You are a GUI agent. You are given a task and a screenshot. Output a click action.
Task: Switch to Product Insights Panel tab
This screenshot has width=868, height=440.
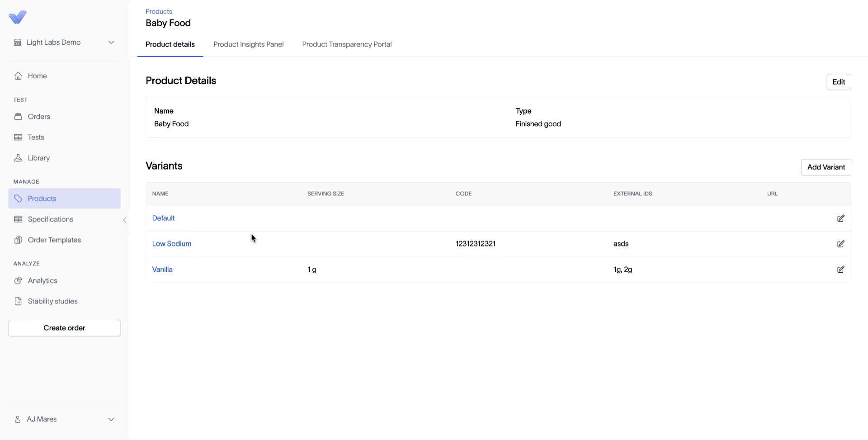tap(248, 44)
